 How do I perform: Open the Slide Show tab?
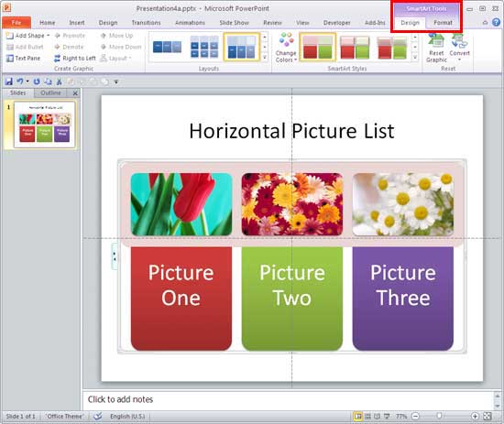coord(234,23)
